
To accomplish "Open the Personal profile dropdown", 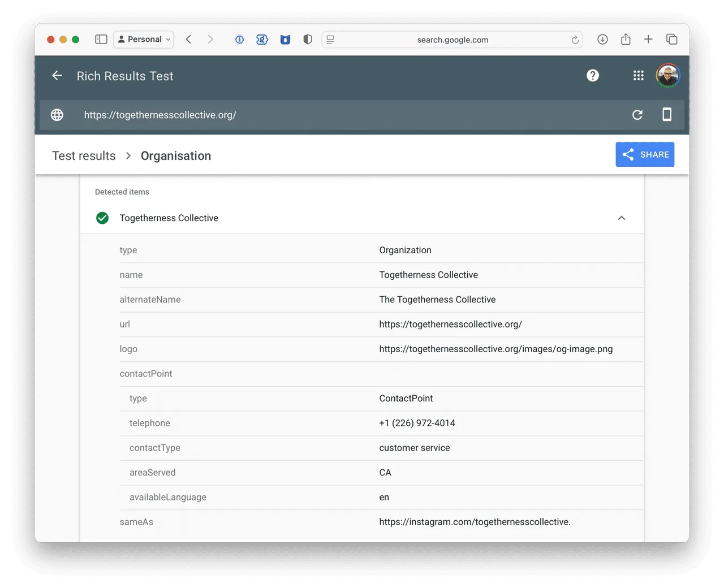I will click(x=144, y=40).
